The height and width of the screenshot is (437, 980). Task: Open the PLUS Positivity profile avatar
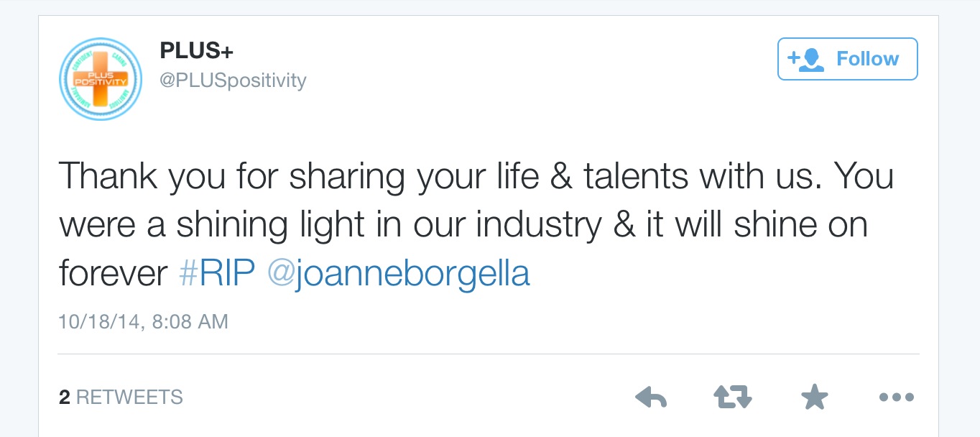point(100,78)
